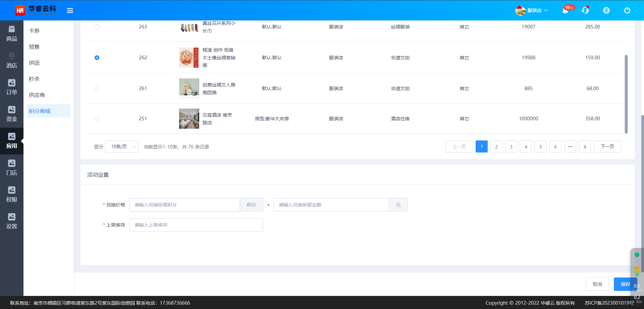
Task: Click the globe language icon
Action: 606,10
